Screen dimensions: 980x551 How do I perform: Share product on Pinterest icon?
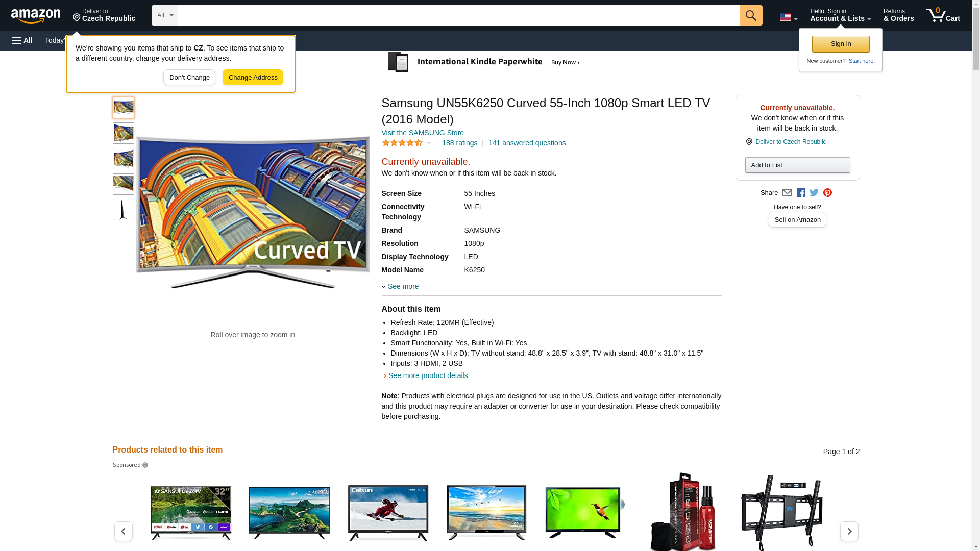point(827,193)
